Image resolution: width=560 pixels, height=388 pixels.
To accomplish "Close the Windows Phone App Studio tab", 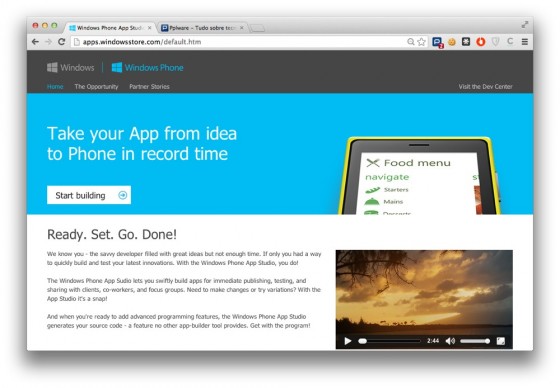I will [150, 28].
